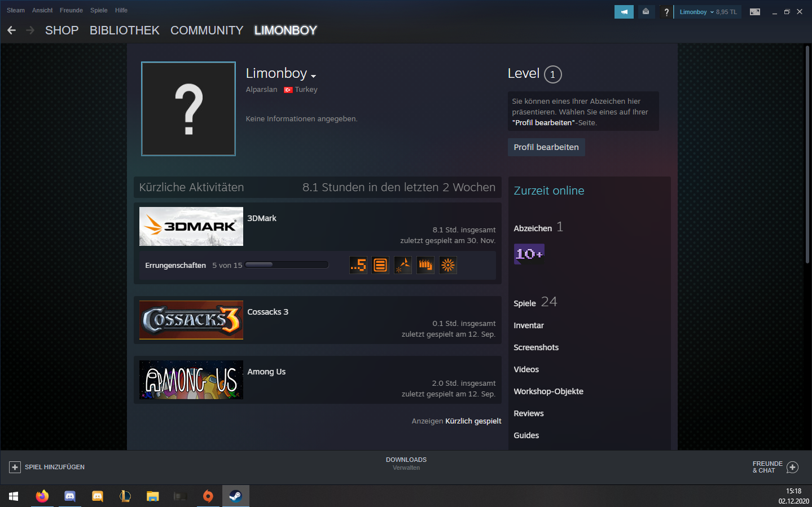This screenshot has width=812, height=507.
Task: Open Reviews link
Action: (x=529, y=413)
